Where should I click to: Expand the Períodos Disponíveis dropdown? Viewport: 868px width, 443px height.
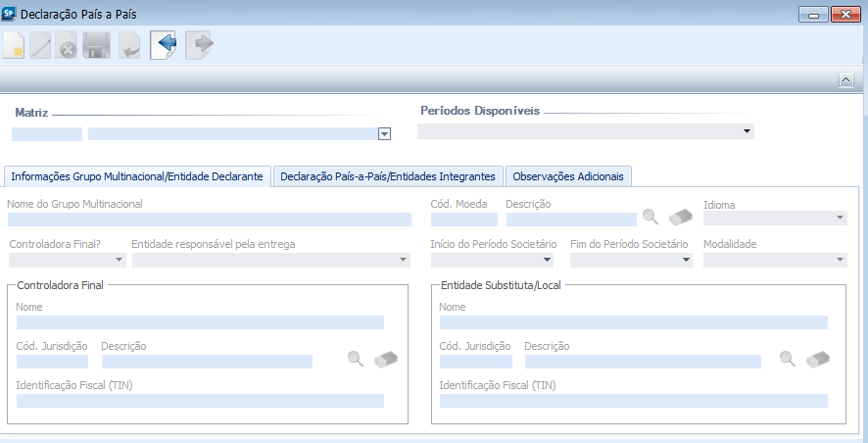[x=747, y=131]
